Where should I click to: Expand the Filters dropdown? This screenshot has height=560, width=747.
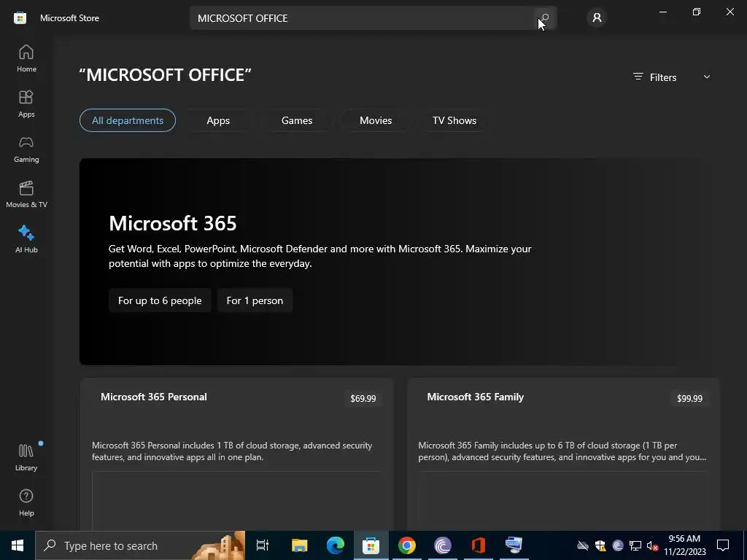click(672, 77)
